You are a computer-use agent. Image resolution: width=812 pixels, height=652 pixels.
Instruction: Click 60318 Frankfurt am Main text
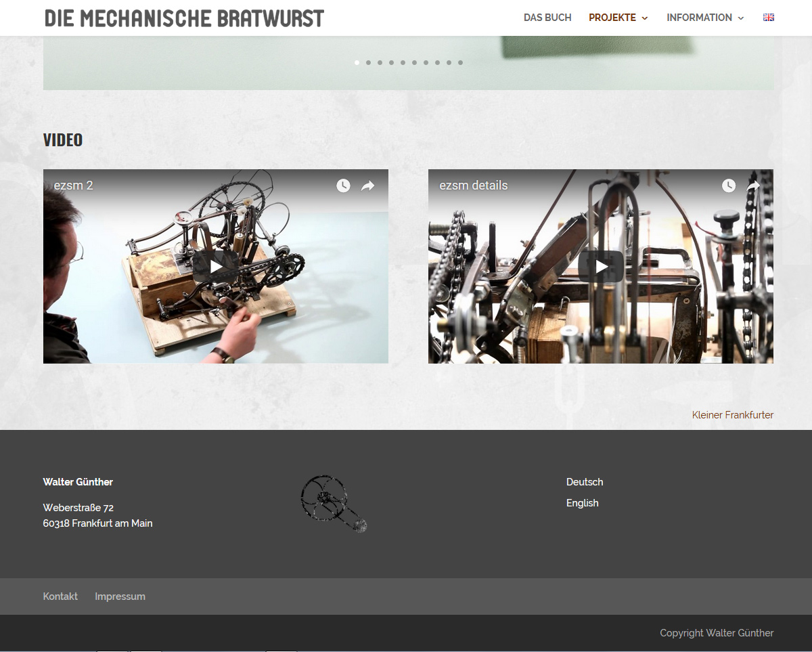click(x=98, y=523)
